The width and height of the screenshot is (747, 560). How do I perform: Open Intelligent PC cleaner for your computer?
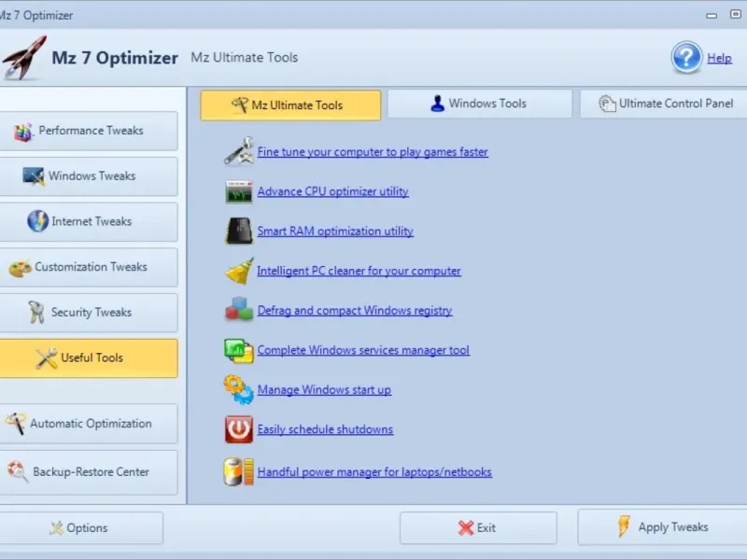pyautogui.click(x=359, y=271)
